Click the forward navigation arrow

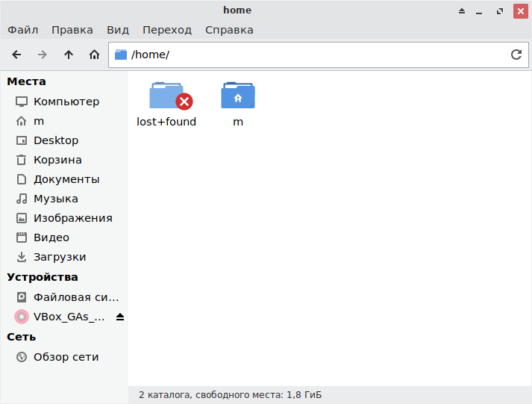(x=43, y=55)
